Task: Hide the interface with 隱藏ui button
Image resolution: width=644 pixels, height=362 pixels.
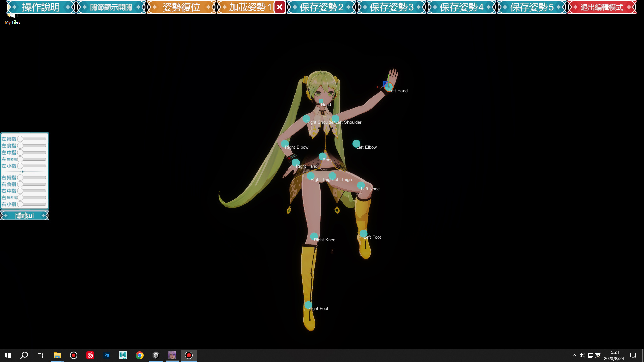Action: click(24, 216)
